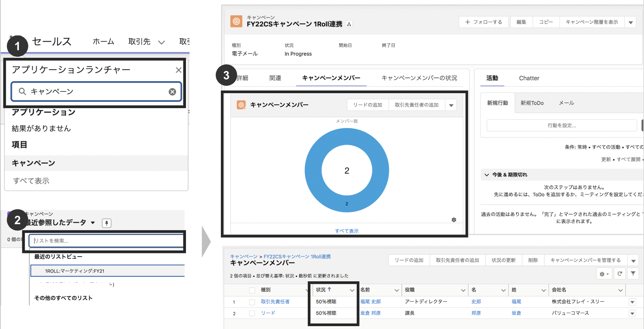The image size is (644, 329).
Task: Click the search magnifier in the app launcher
Action: (x=21, y=91)
